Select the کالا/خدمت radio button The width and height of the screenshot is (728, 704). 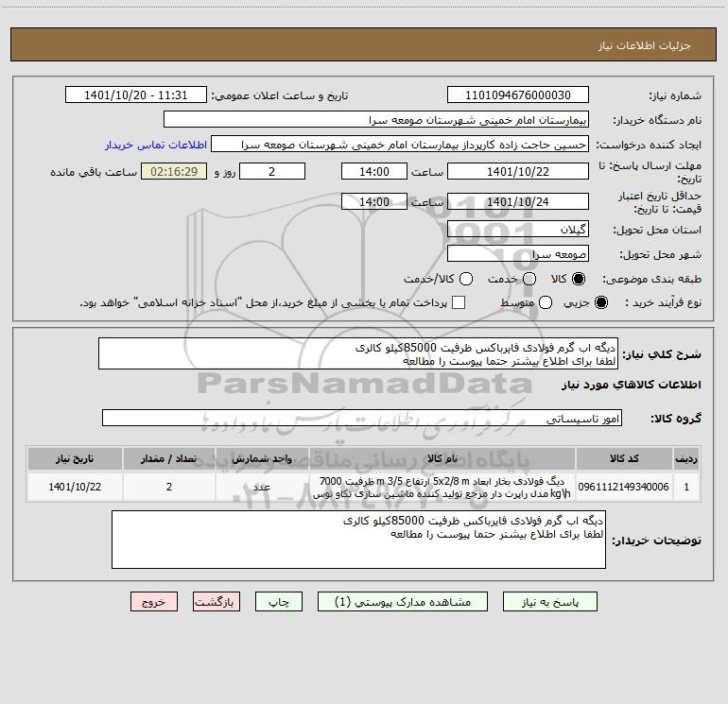pos(466,279)
